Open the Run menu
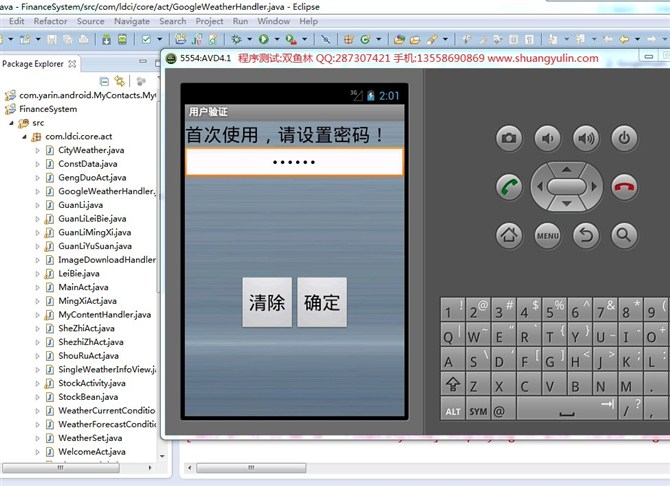The height and width of the screenshot is (486, 670). tap(240, 21)
